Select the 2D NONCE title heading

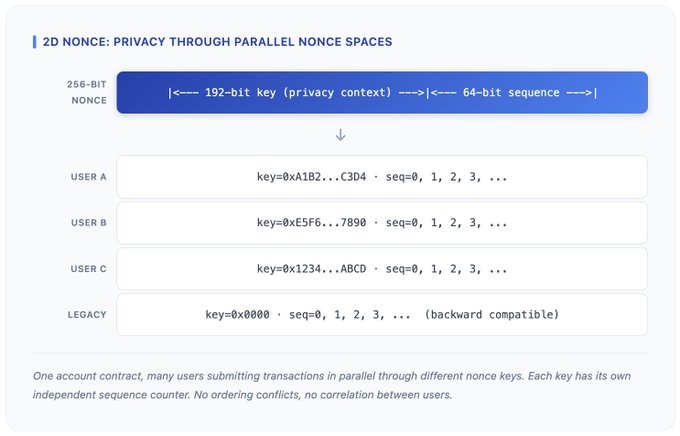coord(217,42)
